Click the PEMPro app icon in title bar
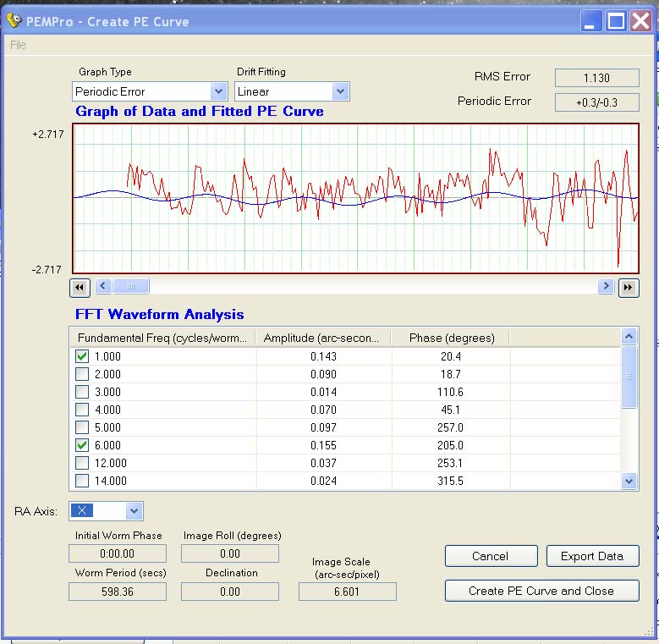The height and width of the screenshot is (644, 659). 14,20
